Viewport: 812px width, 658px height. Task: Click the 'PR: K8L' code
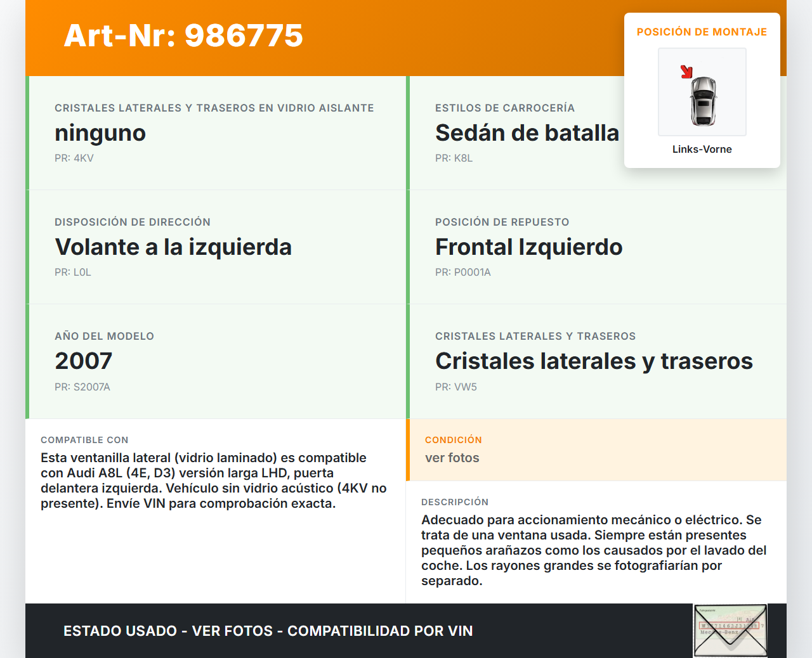coord(454,158)
